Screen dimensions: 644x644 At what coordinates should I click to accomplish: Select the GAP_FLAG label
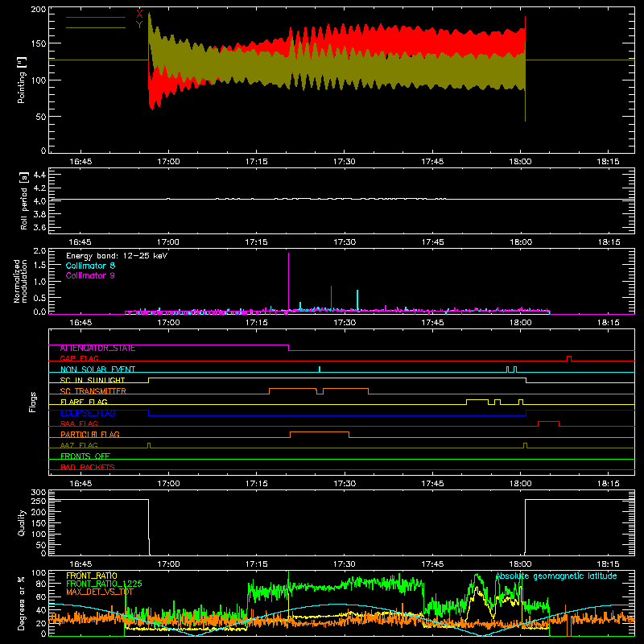pos(79,358)
